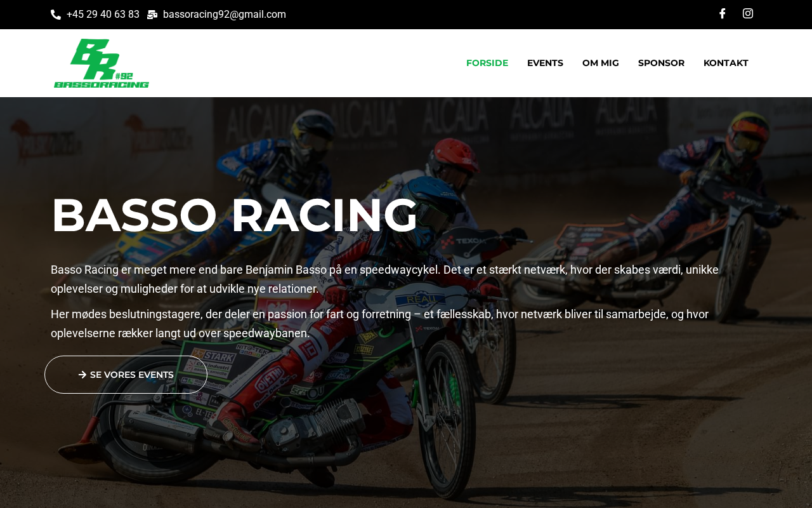Open the SPONSOR menu item
The width and height of the screenshot is (812, 508).
[x=661, y=63]
